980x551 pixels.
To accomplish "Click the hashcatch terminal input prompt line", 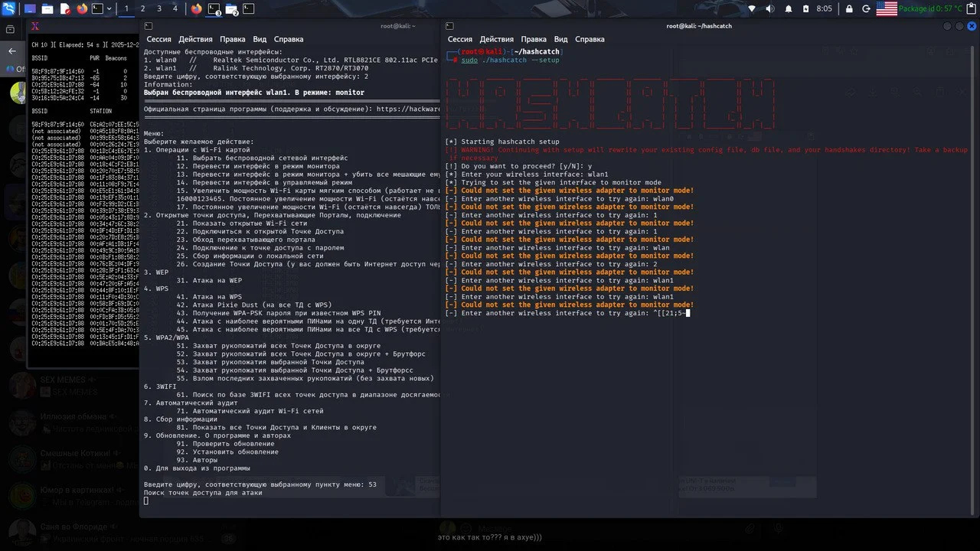I will [x=567, y=313].
